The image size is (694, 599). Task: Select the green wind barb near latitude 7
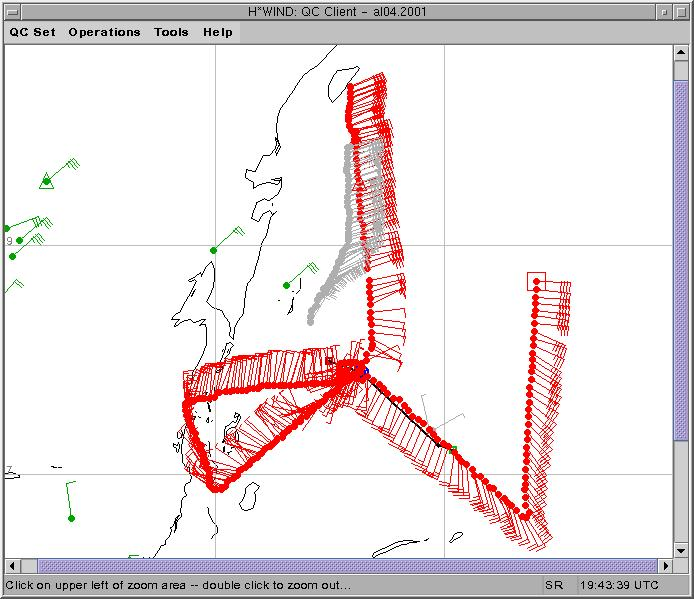71,517
